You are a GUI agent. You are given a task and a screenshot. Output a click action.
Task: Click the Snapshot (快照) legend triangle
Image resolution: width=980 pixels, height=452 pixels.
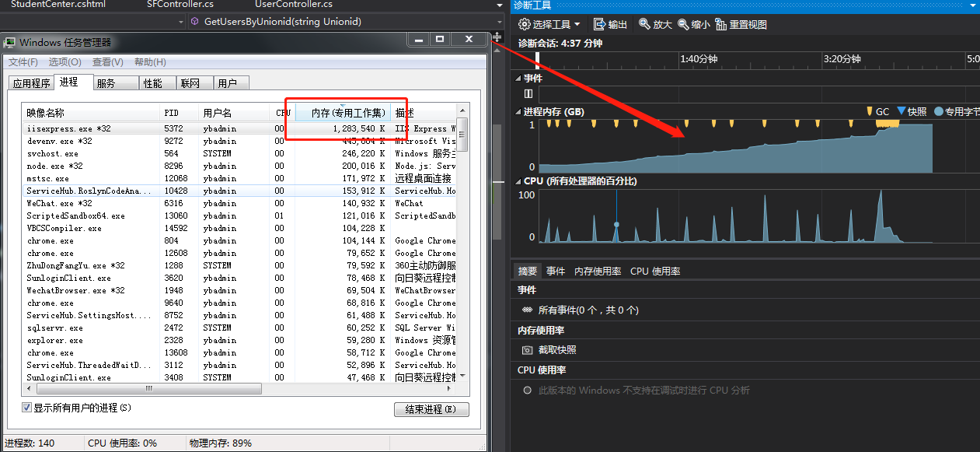[902, 111]
